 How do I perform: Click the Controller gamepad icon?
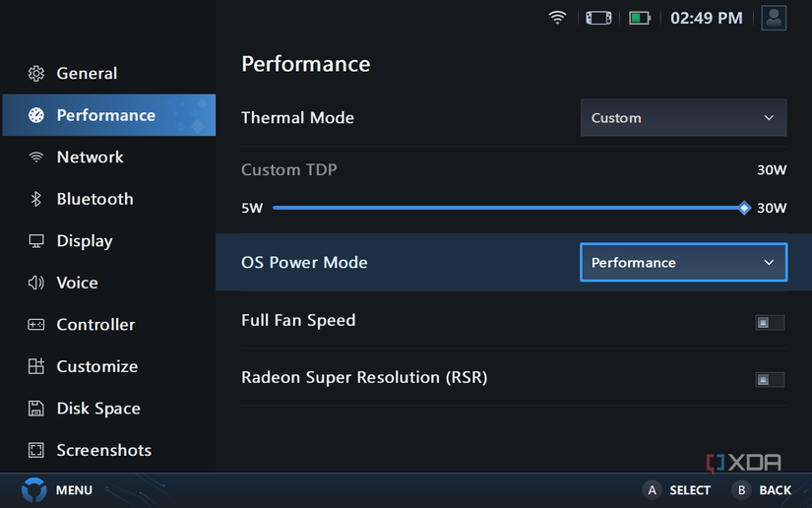point(36,325)
